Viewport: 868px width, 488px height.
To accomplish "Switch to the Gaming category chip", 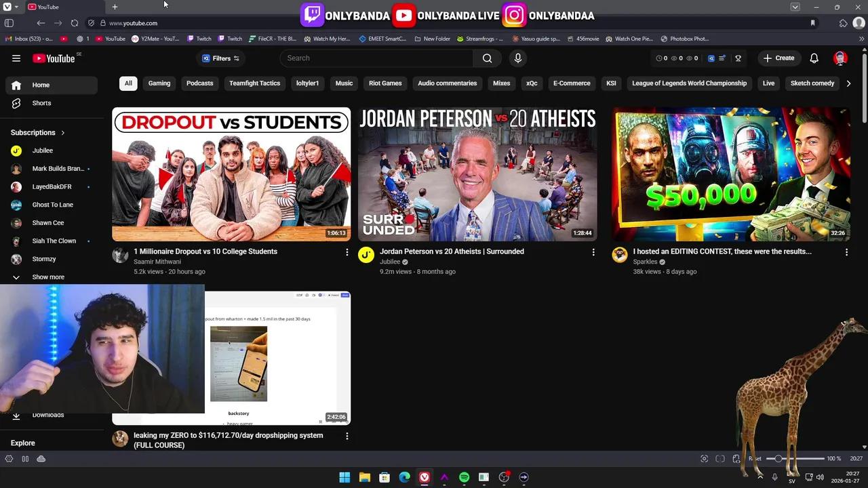I will tap(159, 83).
